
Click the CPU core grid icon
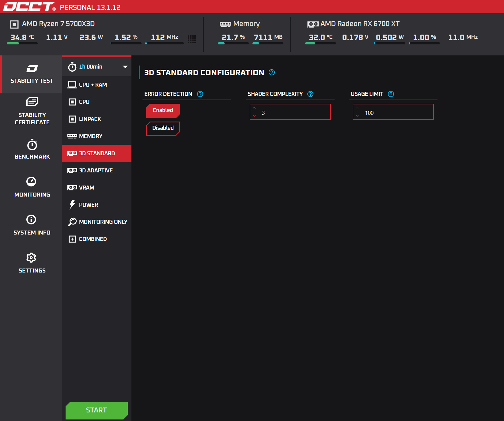[x=192, y=39]
